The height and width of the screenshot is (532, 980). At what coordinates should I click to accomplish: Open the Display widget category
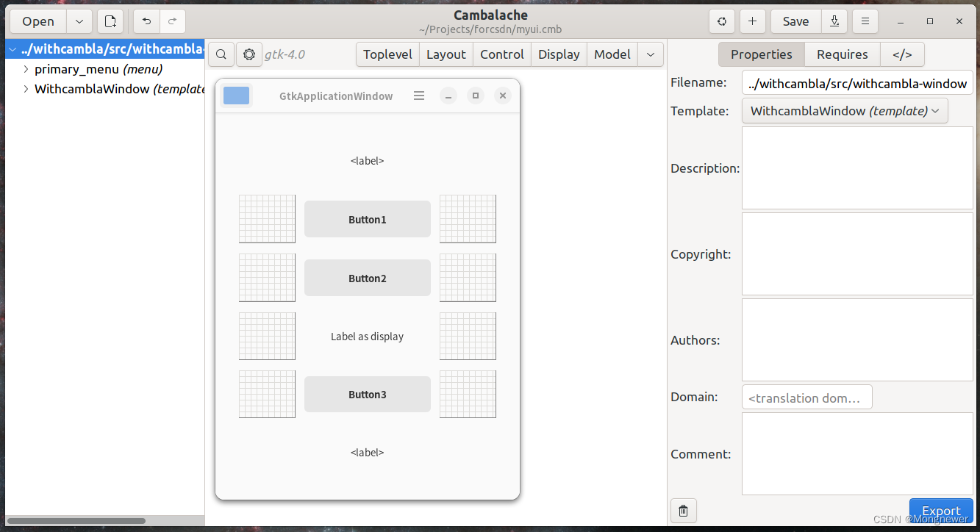click(558, 54)
